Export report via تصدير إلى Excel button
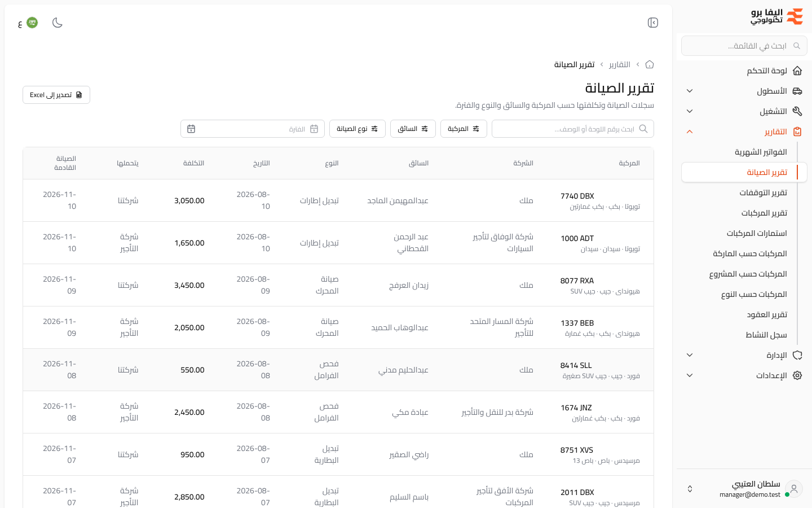812x508 pixels. tap(56, 95)
